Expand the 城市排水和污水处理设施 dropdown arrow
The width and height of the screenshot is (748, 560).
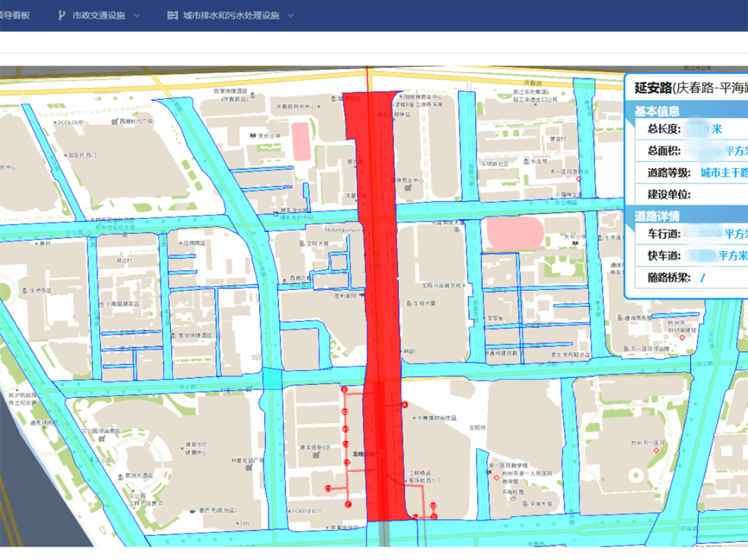(x=290, y=15)
